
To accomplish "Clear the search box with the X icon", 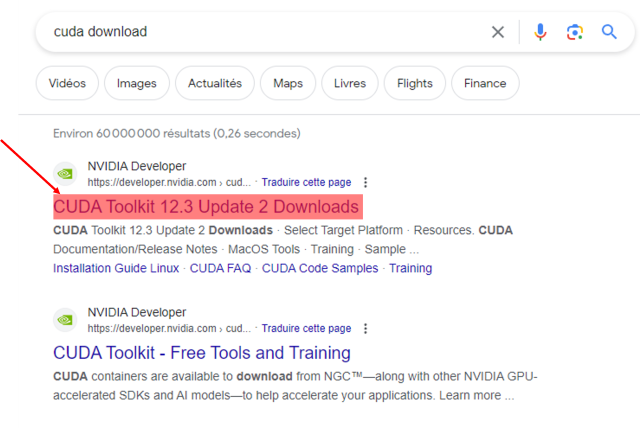I will [498, 32].
